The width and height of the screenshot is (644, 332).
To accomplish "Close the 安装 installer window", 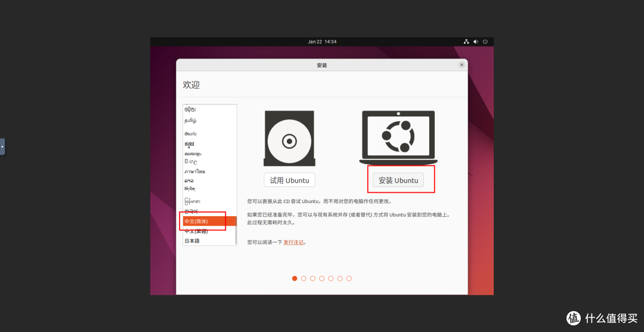I will [x=462, y=65].
